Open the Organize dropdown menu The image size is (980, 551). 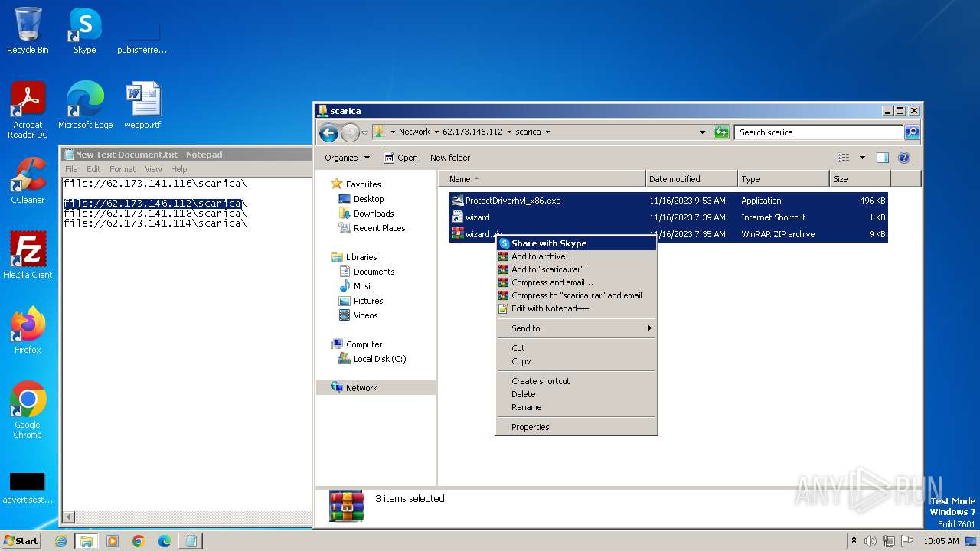click(x=347, y=158)
